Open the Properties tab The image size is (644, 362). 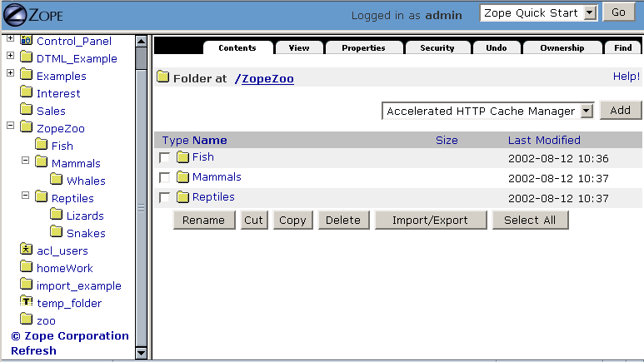(363, 48)
